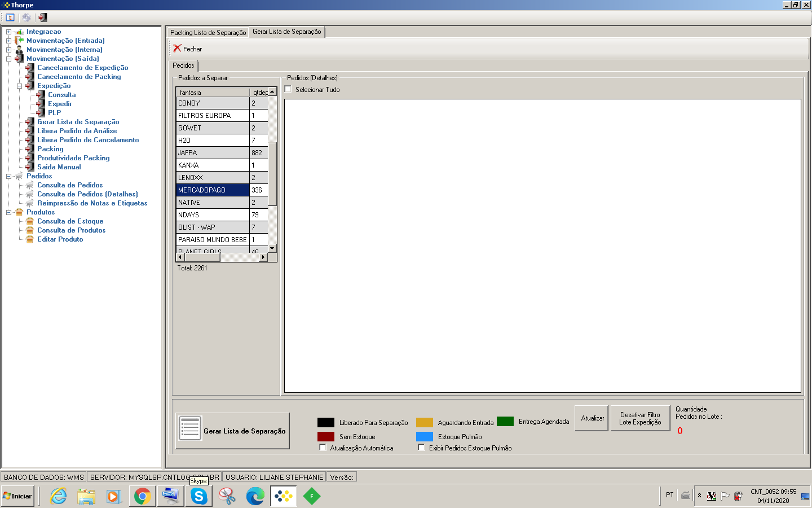
Task: Click the Iniciar start button
Action: pos(18,496)
